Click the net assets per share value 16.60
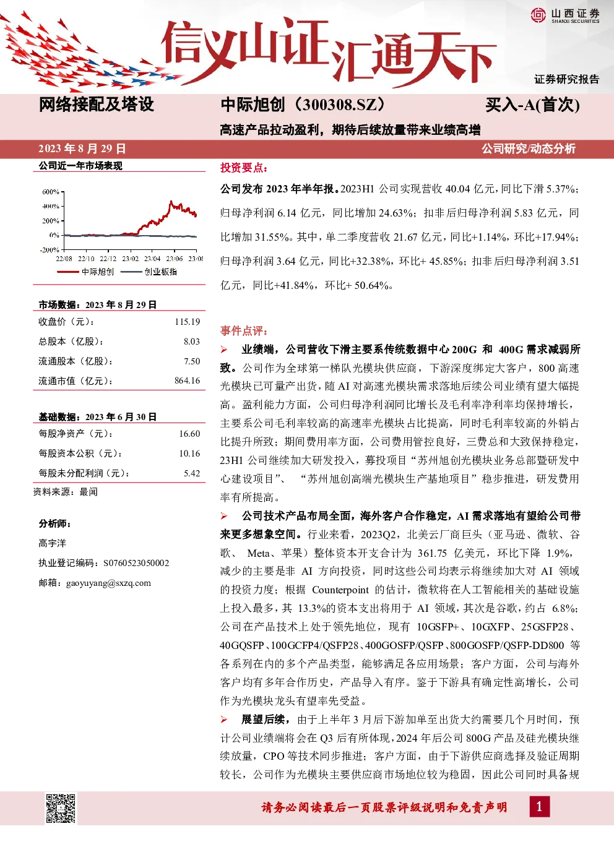 point(189,434)
